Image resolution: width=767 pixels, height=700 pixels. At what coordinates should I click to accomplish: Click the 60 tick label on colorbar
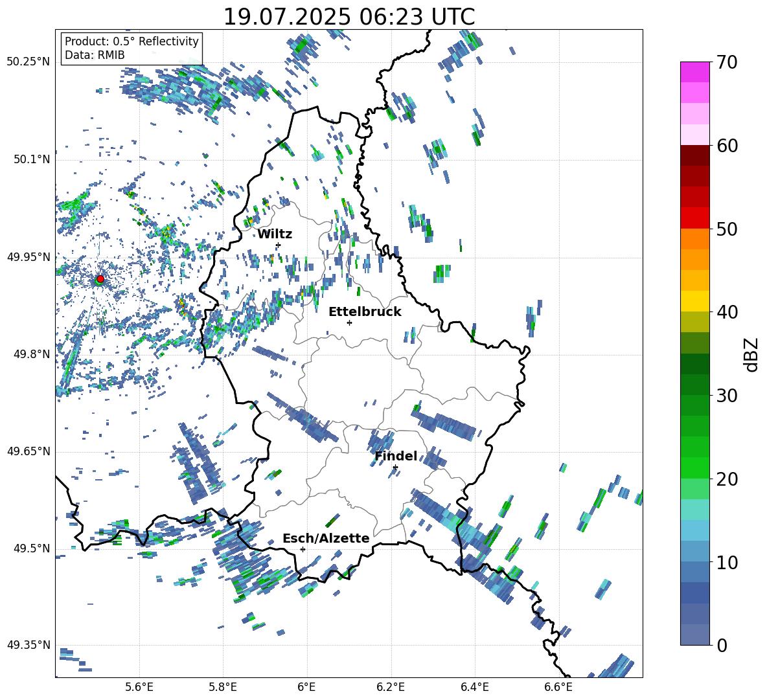727,146
